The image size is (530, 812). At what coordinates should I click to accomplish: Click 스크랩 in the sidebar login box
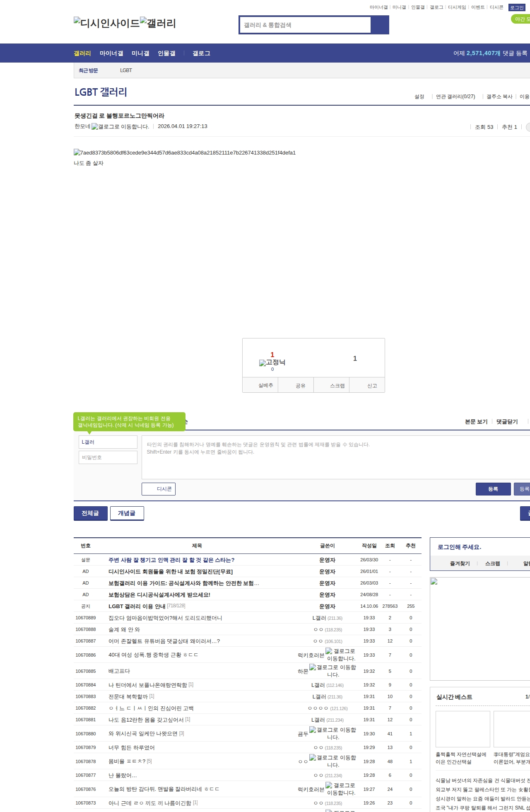coord(493,563)
